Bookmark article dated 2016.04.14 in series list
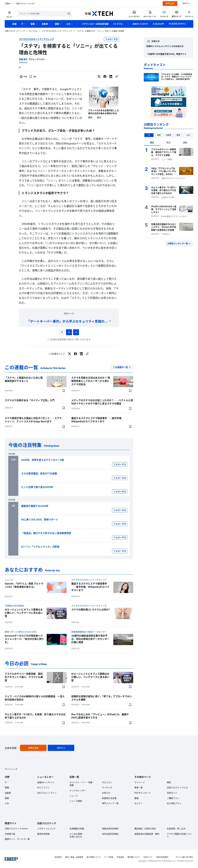 coord(63,391)
